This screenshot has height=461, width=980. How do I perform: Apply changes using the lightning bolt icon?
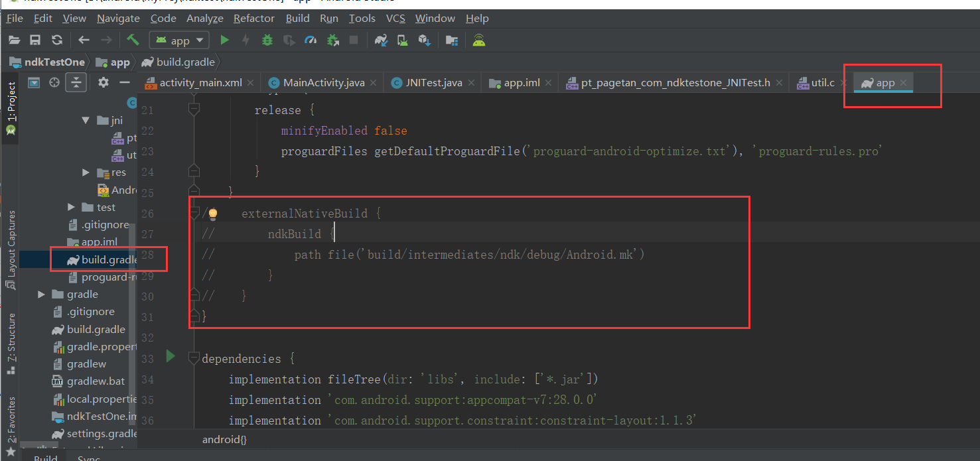pos(245,40)
